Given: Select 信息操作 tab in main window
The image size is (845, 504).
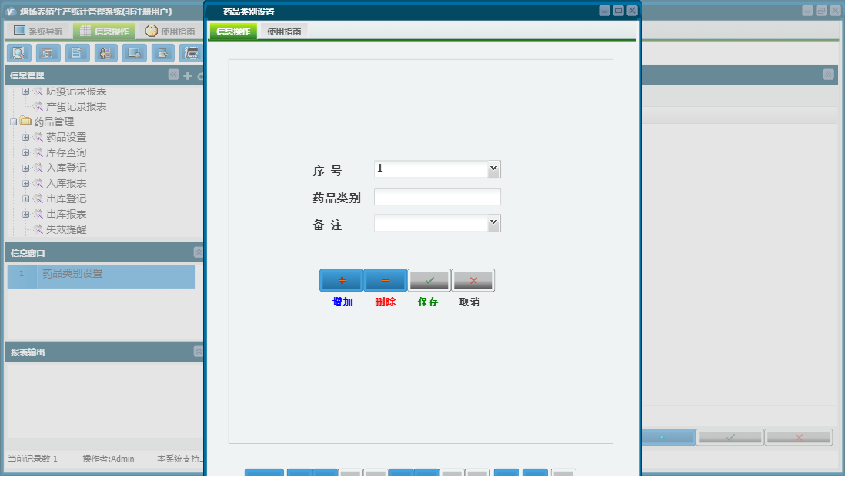Looking at the screenshot, I should coord(105,31).
